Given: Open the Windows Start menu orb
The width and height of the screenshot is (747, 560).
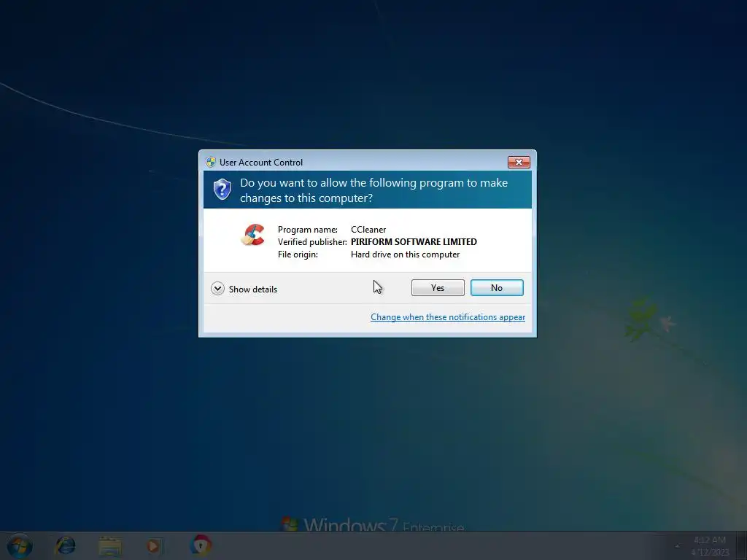Looking at the screenshot, I should [19, 545].
